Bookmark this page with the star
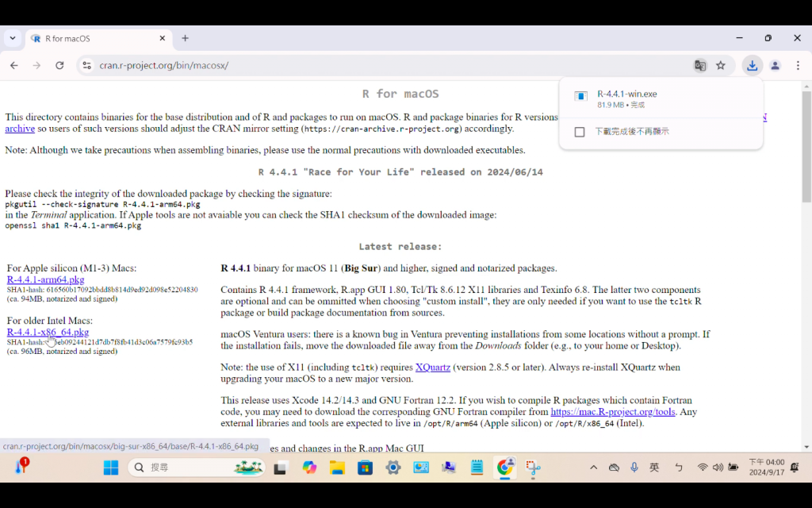The height and width of the screenshot is (508, 812). point(721,65)
